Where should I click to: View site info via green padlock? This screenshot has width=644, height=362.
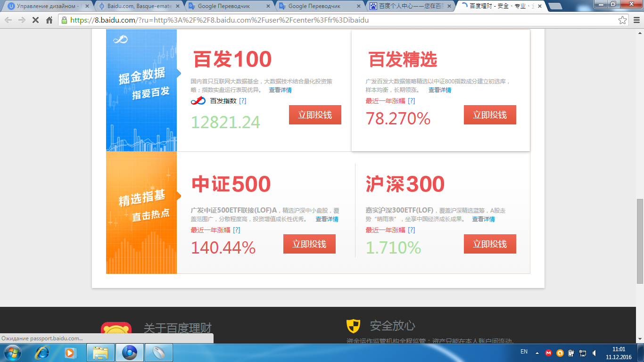pos(65,20)
